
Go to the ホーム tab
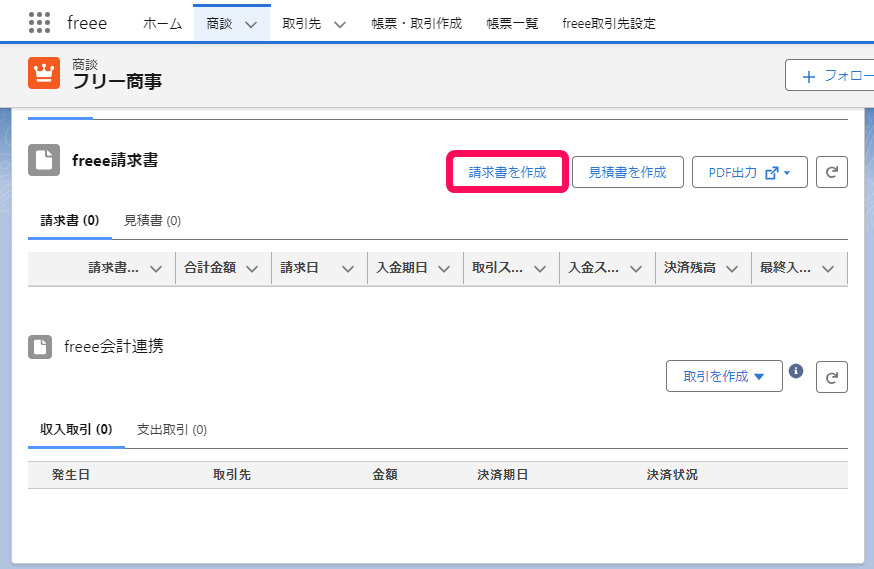(x=162, y=23)
